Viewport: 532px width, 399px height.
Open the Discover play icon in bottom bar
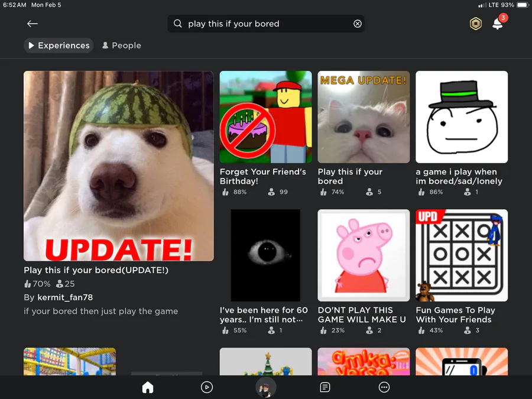(207, 387)
